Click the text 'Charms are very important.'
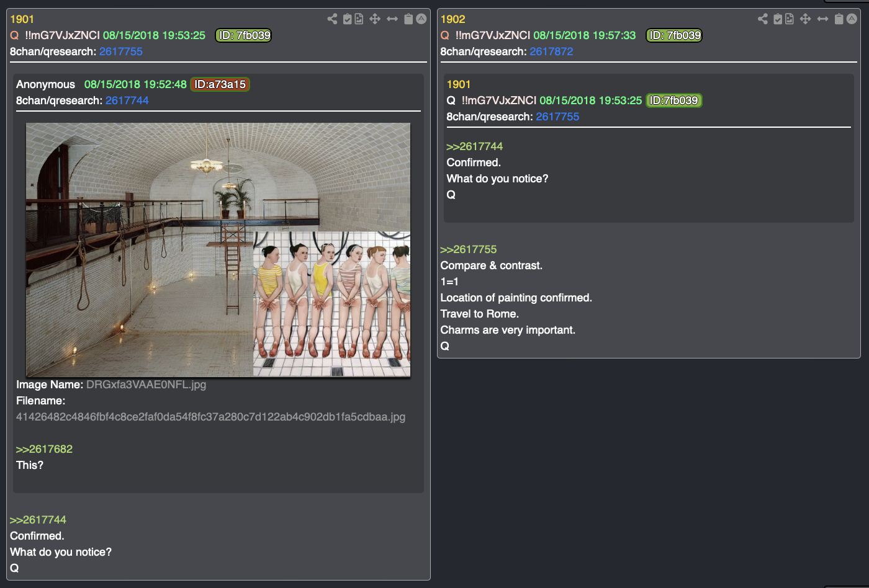Viewport: 869px width, 588px height. pos(508,330)
